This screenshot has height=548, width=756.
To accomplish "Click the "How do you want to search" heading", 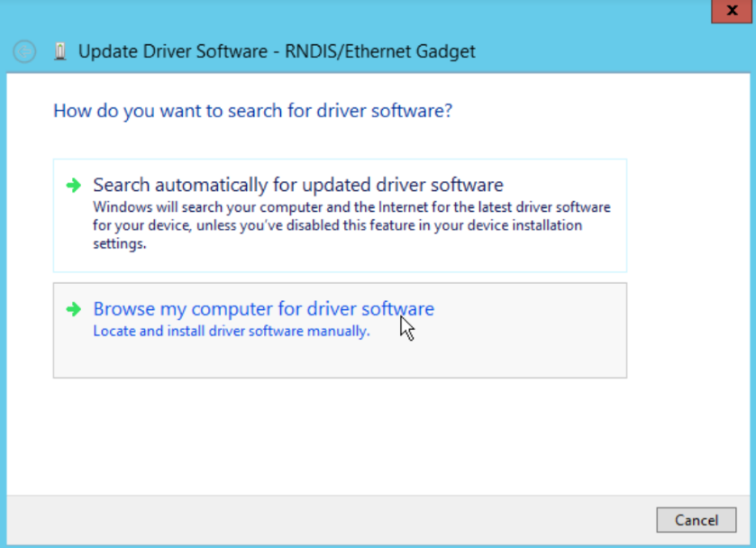I will (252, 111).
